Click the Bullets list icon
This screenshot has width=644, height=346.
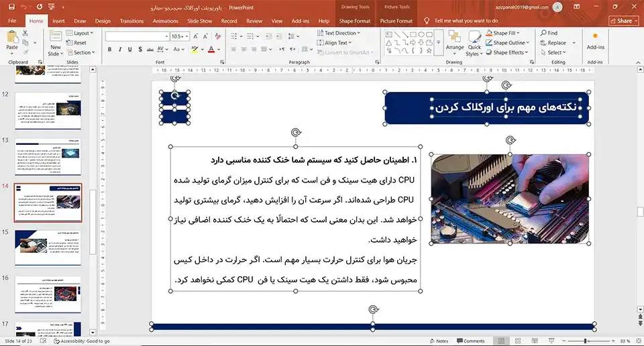233,36
